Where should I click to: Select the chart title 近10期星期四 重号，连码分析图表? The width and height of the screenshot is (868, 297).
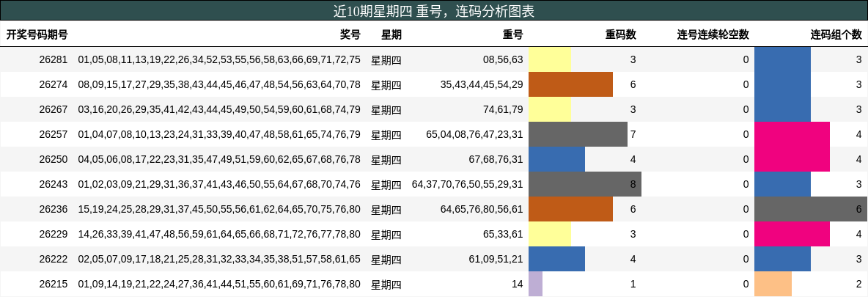click(x=434, y=10)
